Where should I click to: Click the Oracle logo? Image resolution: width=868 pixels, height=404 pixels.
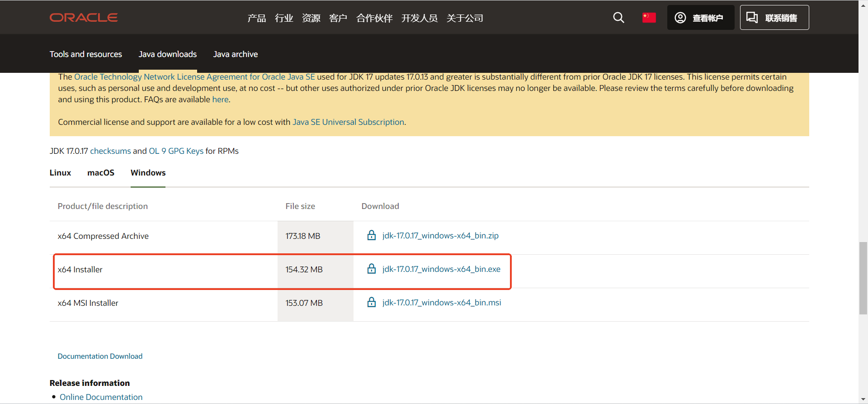click(84, 18)
